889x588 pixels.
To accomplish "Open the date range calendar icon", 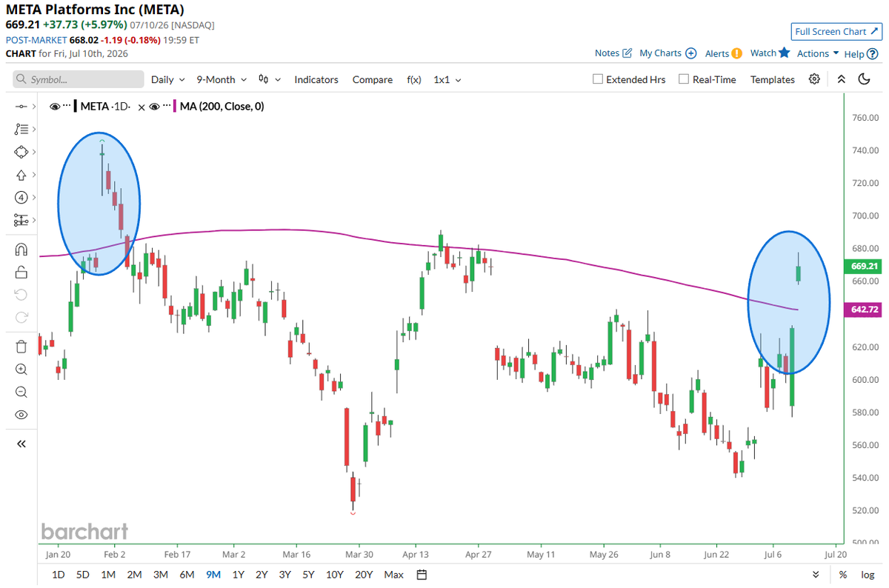I will coord(422,575).
